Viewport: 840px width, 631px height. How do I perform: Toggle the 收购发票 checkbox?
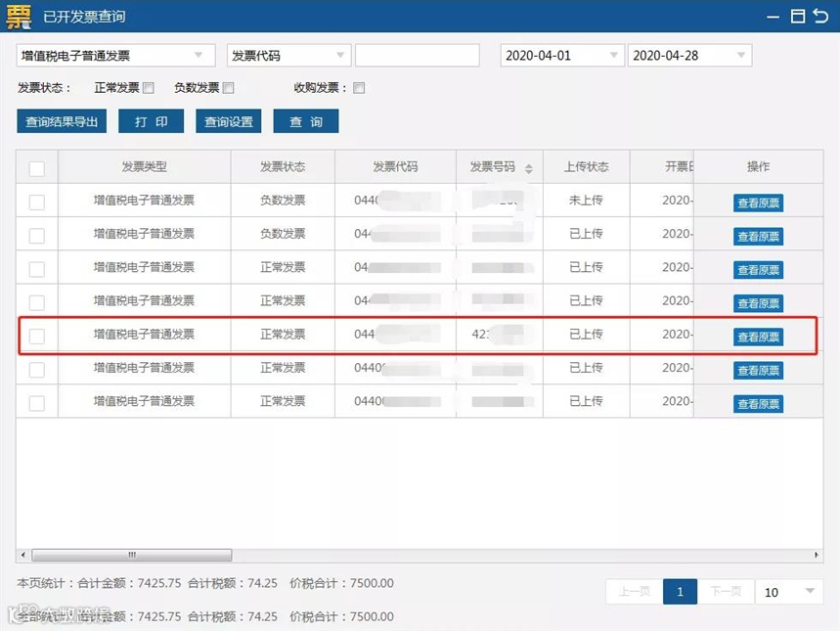359,88
